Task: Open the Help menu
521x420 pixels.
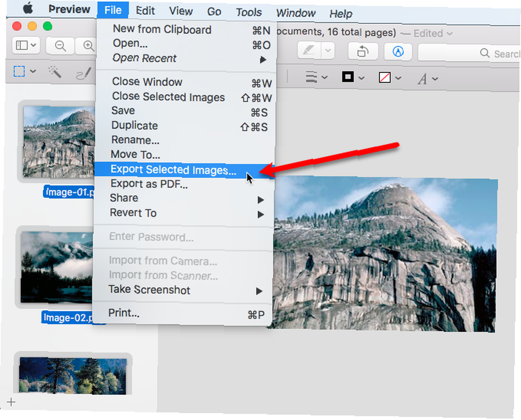Action: point(341,14)
